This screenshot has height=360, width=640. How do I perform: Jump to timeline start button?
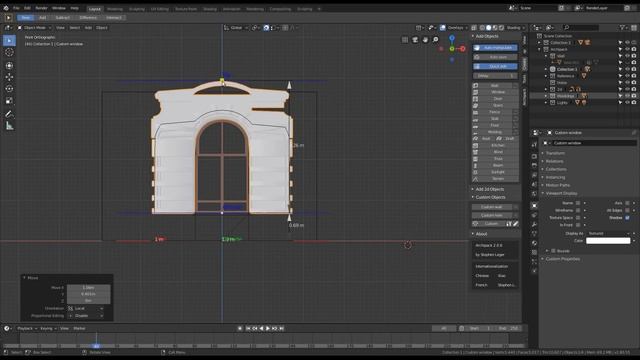click(x=248, y=328)
